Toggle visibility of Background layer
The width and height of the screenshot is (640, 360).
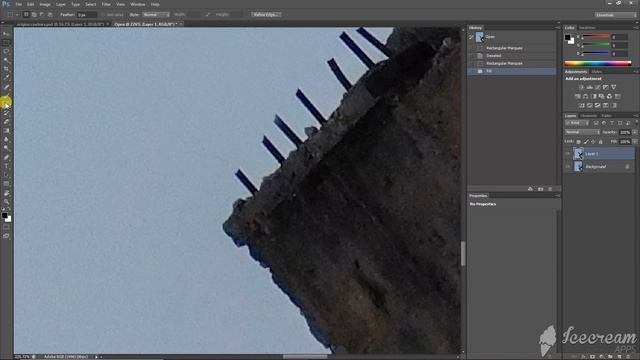pyautogui.click(x=568, y=167)
